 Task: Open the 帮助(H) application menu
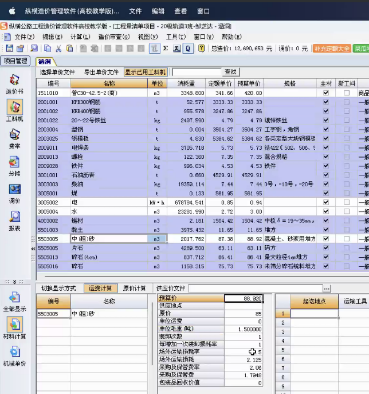[x=232, y=37]
